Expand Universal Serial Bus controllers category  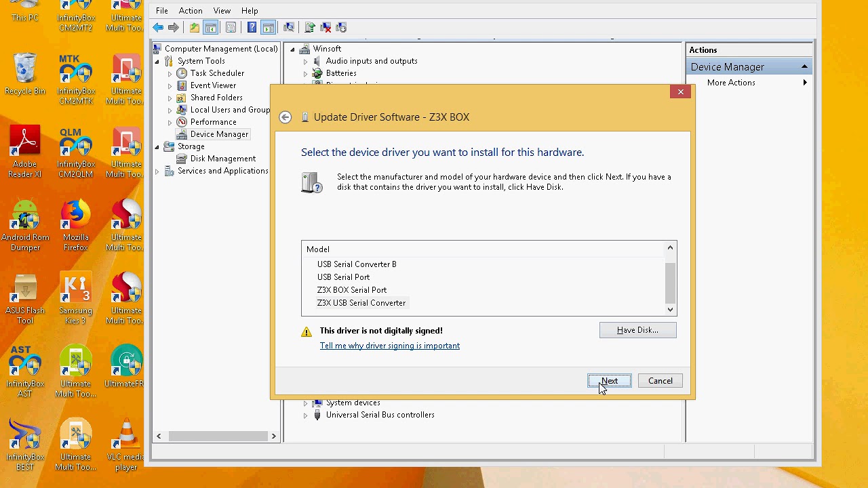pyautogui.click(x=305, y=415)
